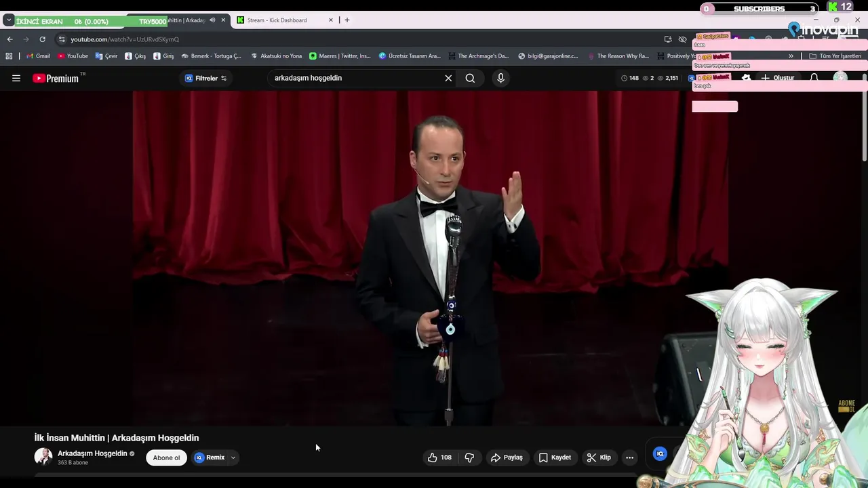
Task: Open Arkadaşım Hoşgeldin channel avatar
Action: [43, 457]
